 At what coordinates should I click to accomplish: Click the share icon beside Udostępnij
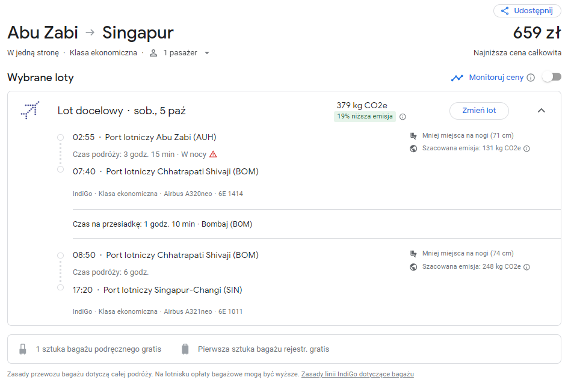coord(505,11)
